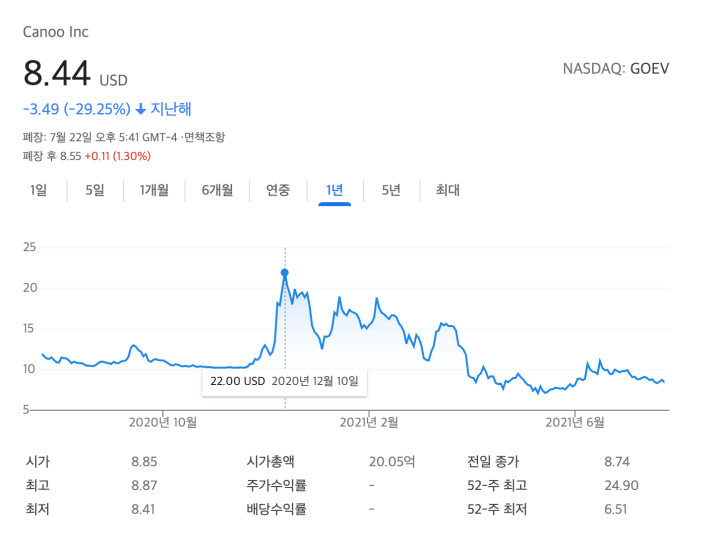Open the 연중 (YTD) tab
Image resolution: width=720 pixels, height=547 pixels.
click(x=278, y=190)
